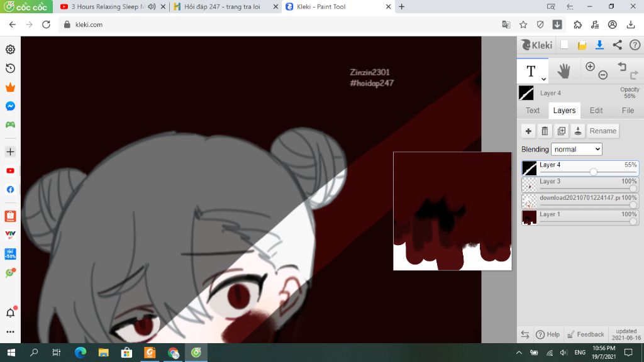Click the Kleki logo

pyautogui.click(x=537, y=45)
